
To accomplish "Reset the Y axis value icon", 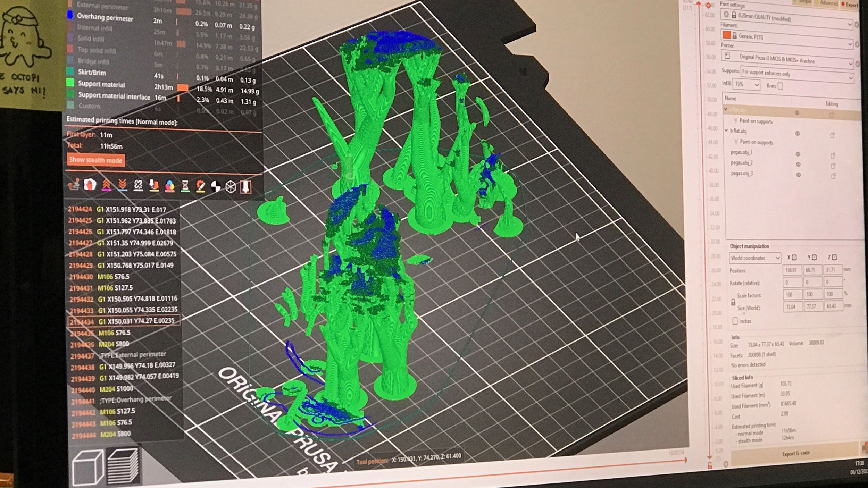I will [814, 257].
